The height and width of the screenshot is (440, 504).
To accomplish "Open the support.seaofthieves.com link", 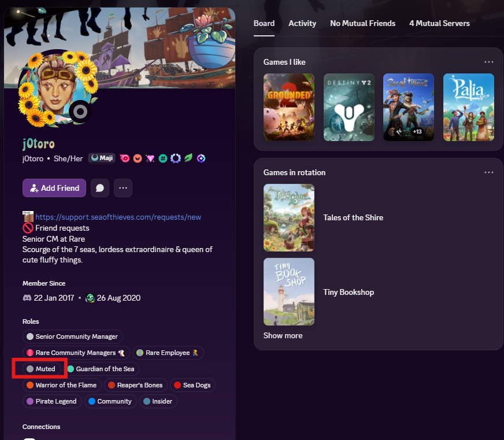I will (x=118, y=217).
